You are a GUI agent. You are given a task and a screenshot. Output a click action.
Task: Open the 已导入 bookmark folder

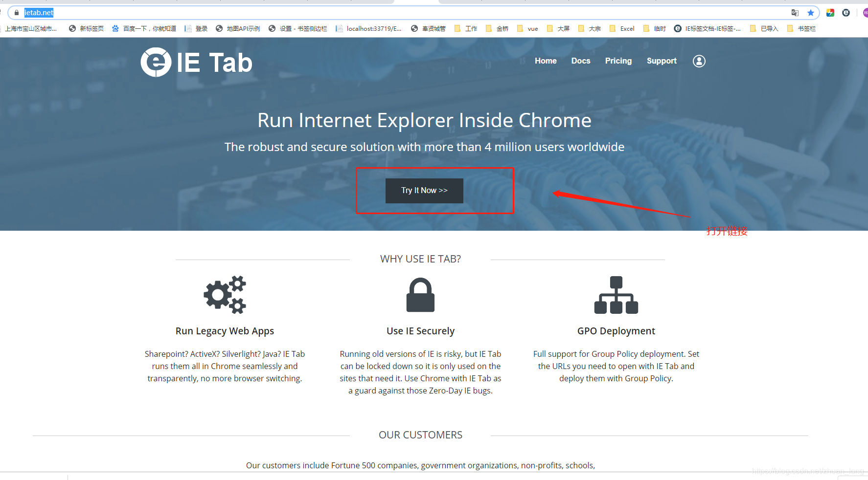764,28
